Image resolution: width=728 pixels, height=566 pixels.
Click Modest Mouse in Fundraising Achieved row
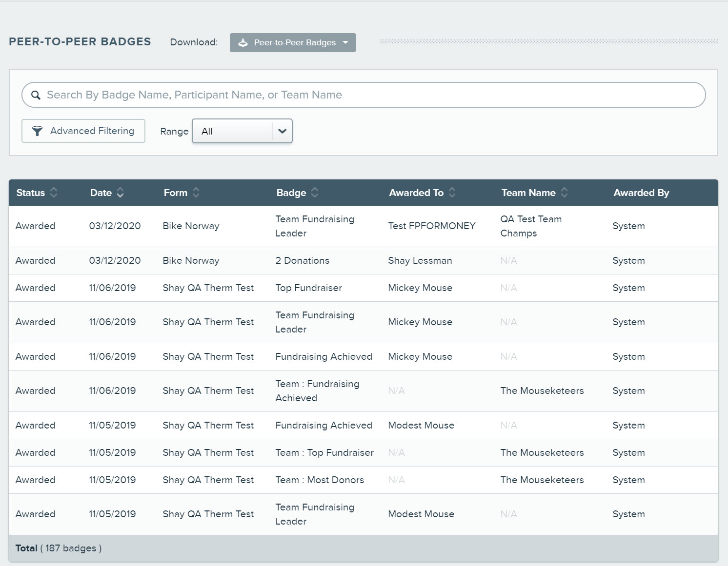421,426
